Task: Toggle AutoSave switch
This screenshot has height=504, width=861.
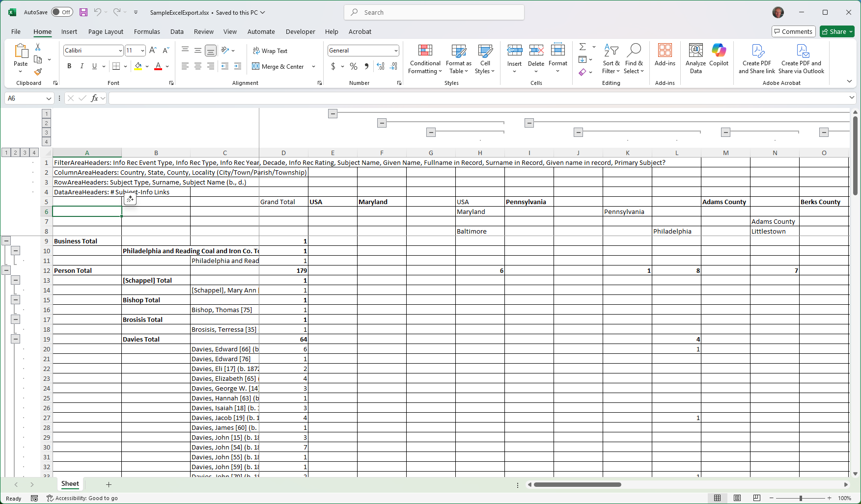Action: coord(62,12)
